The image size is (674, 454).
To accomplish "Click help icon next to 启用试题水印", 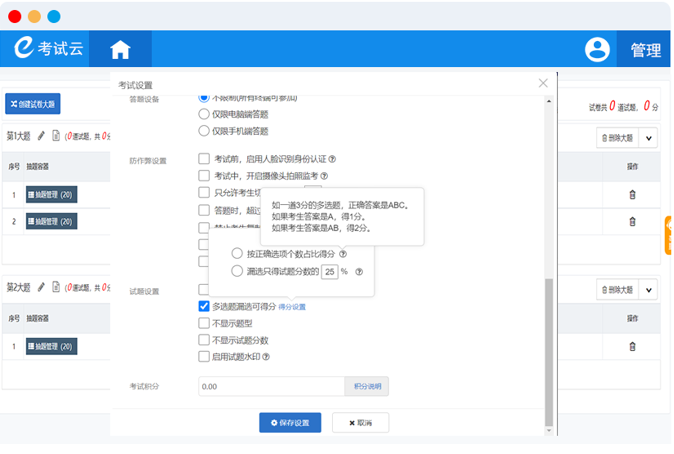I will [267, 357].
